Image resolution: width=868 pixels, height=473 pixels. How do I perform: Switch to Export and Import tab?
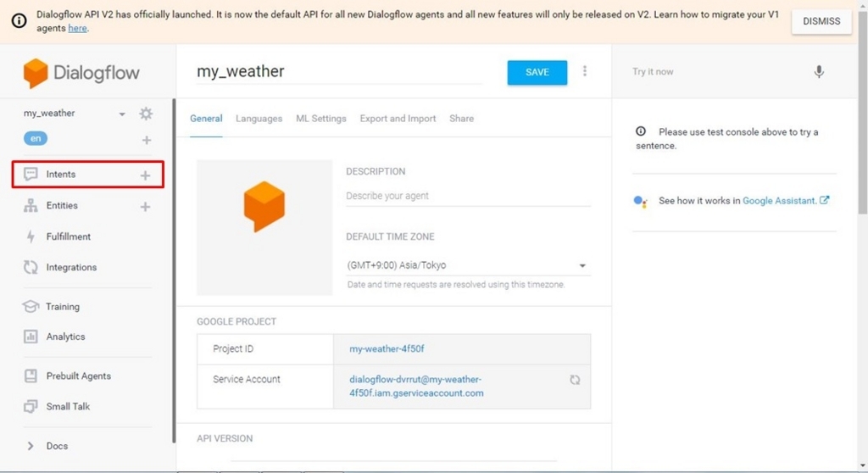coord(398,119)
